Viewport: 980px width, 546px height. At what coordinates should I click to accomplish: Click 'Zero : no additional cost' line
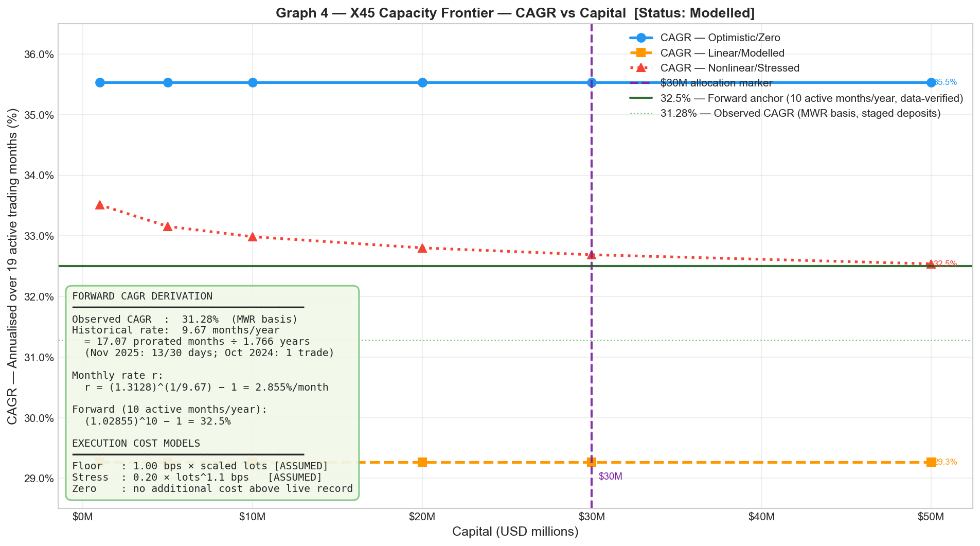pyautogui.click(x=212, y=489)
